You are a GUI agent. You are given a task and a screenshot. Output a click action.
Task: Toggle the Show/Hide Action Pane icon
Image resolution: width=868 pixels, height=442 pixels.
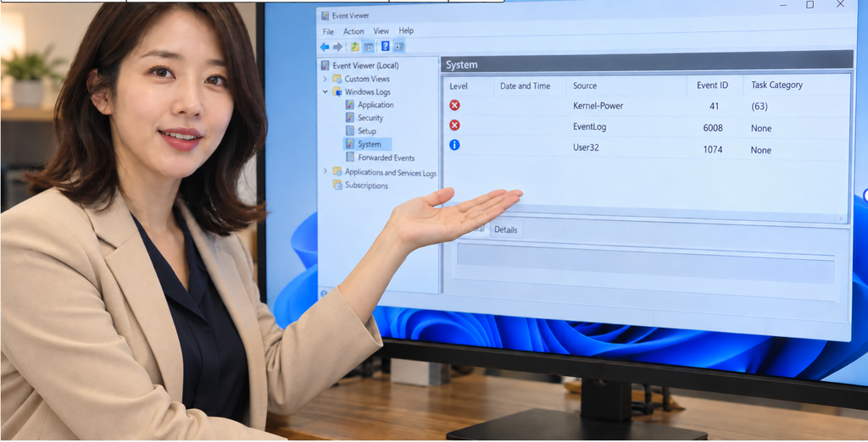click(x=399, y=47)
